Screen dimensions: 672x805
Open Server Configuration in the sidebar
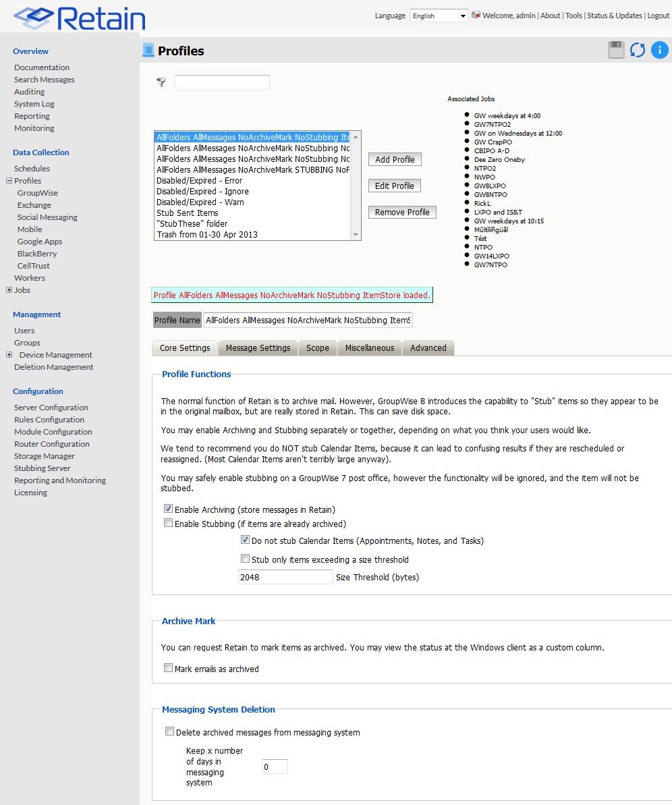click(51, 408)
